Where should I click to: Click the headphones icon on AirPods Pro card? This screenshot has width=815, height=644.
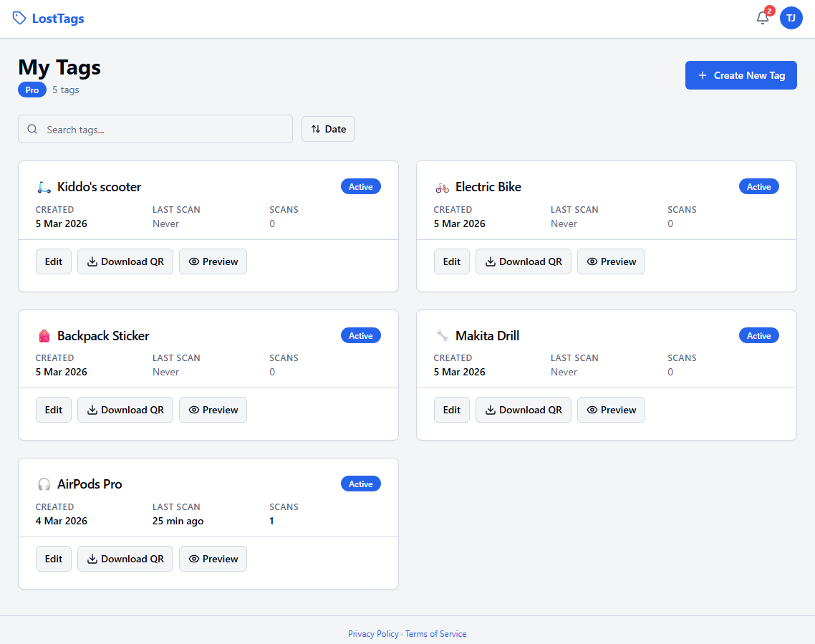[44, 484]
